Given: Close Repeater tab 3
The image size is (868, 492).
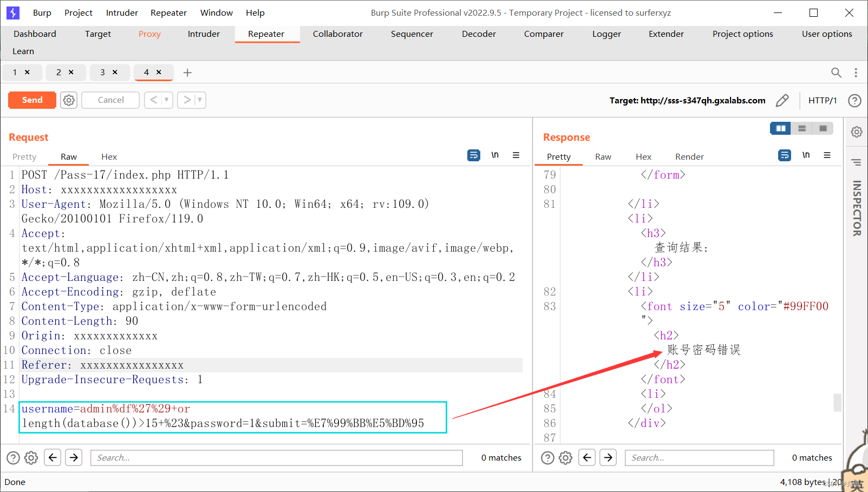Looking at the screenshot, I should (x=115, y=72).
